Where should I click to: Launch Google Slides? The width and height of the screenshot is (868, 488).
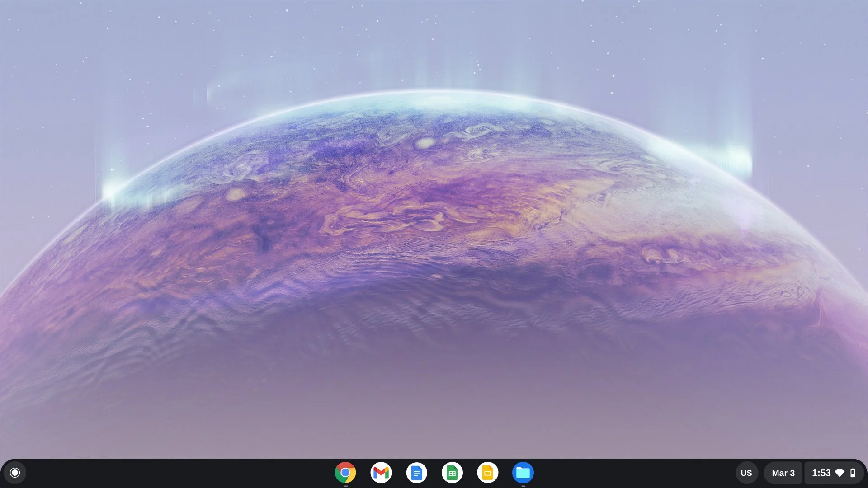pos(487,473)
